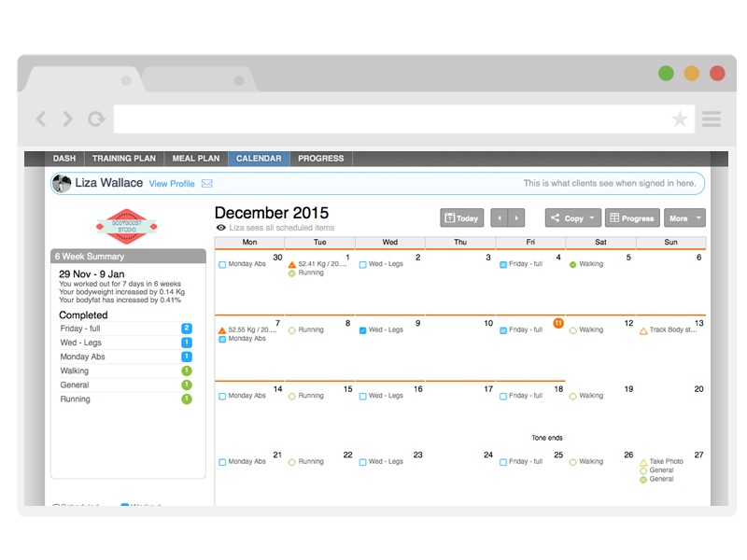The image size is (747, 560).
Task: Click the orange weight triangle on December 1
Action: click(x=292, y=264)
